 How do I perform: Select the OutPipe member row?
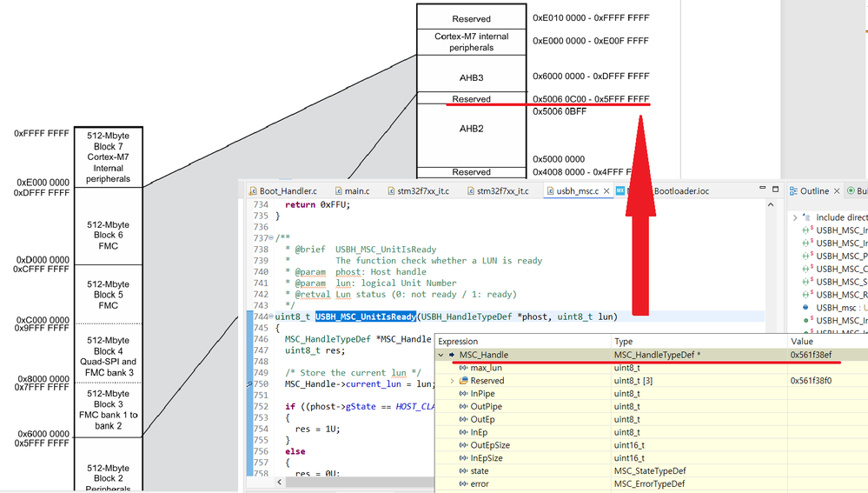(652, 407)
